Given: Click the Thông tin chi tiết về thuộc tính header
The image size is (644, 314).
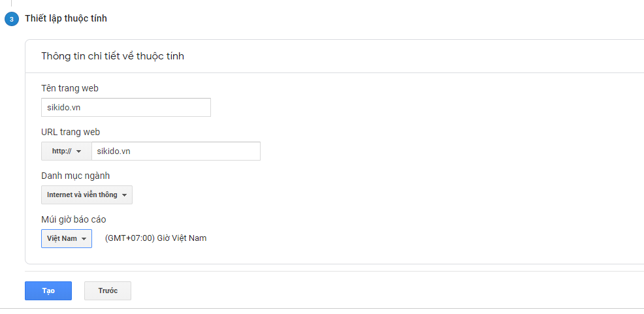Looking at the screenshot, I should [112, 56].
